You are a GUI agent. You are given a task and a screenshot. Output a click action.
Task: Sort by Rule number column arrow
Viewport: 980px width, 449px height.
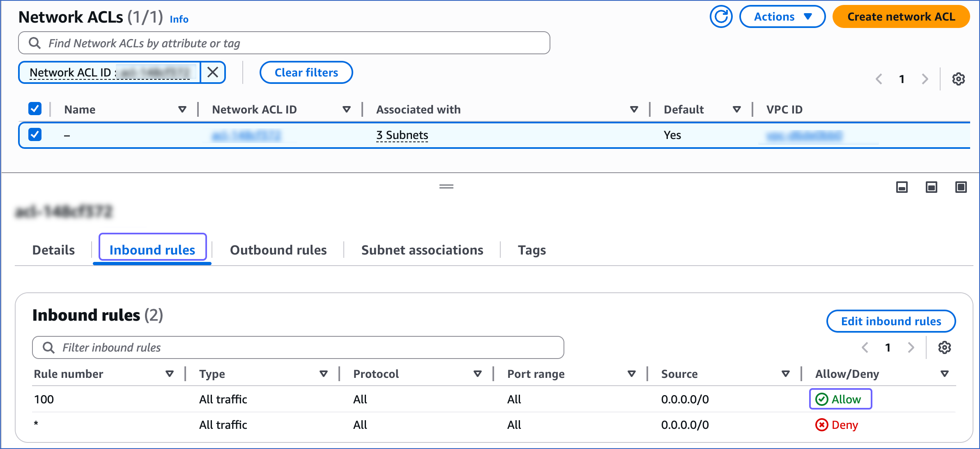169,374
